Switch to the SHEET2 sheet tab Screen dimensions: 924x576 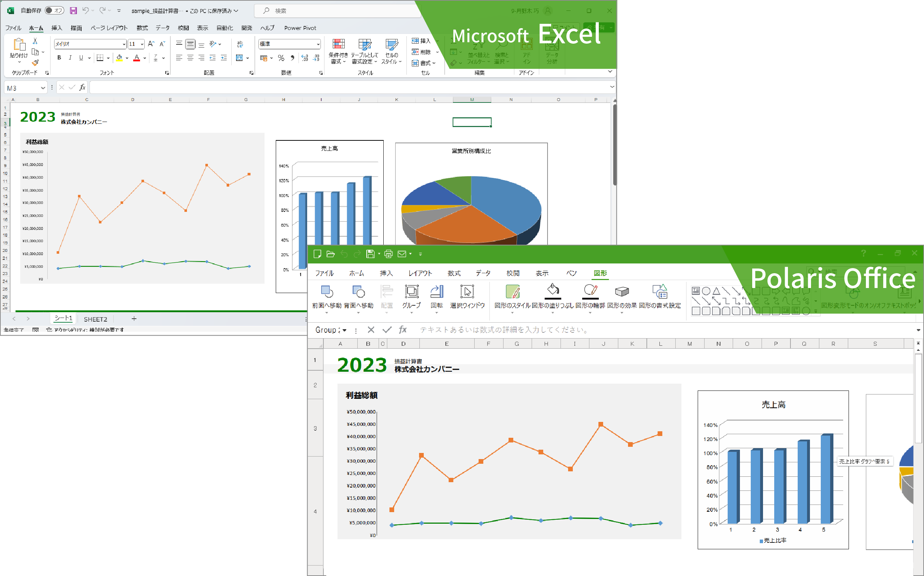tap(95, 319)
